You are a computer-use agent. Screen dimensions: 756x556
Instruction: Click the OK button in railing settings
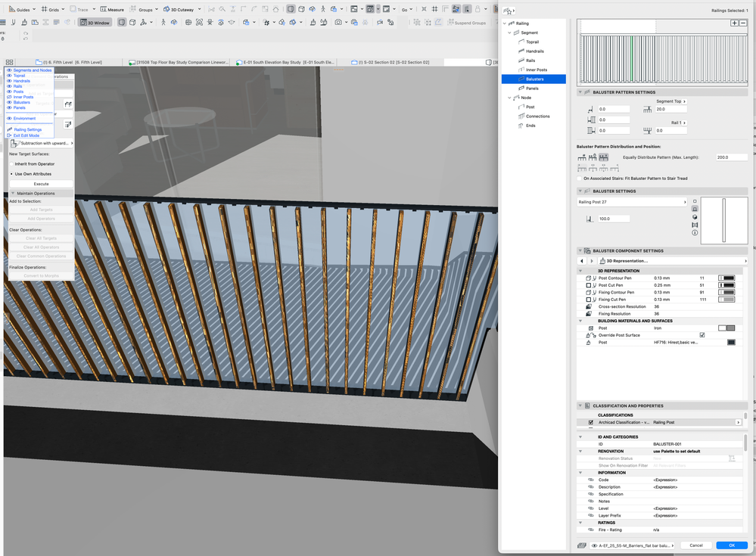click(732, 545)
